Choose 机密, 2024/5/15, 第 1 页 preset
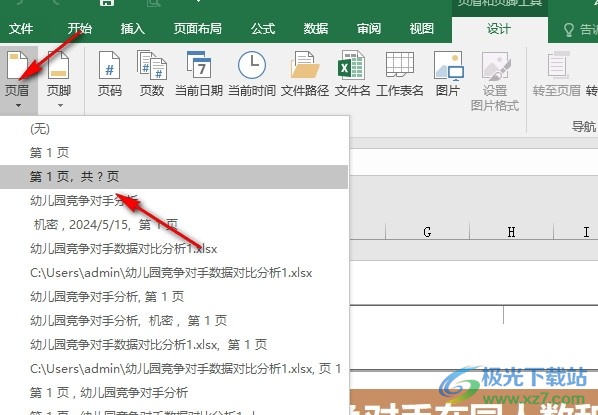The image size is (598, 415). point(174,225)
